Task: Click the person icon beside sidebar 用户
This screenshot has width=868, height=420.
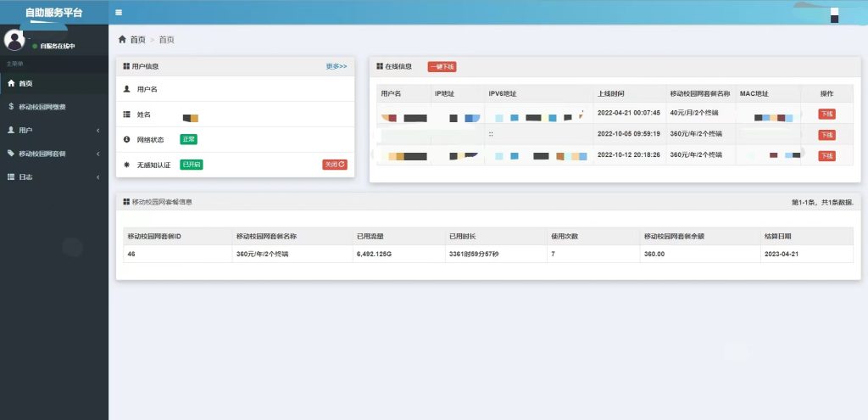Action: [x=10, y=130]
